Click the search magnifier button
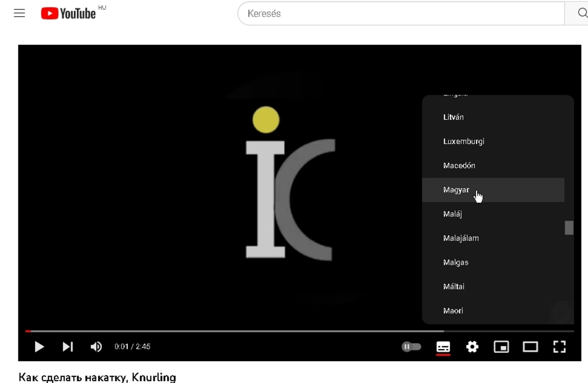Image resolution: width=588 pixels, height=383 pixels. click(x=581, y=13)
